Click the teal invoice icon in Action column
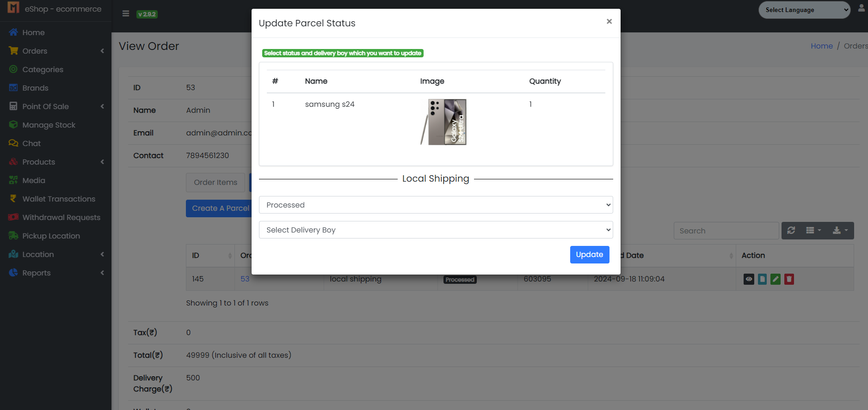Screen dimensions: 868x410 (x=762, y=279)
